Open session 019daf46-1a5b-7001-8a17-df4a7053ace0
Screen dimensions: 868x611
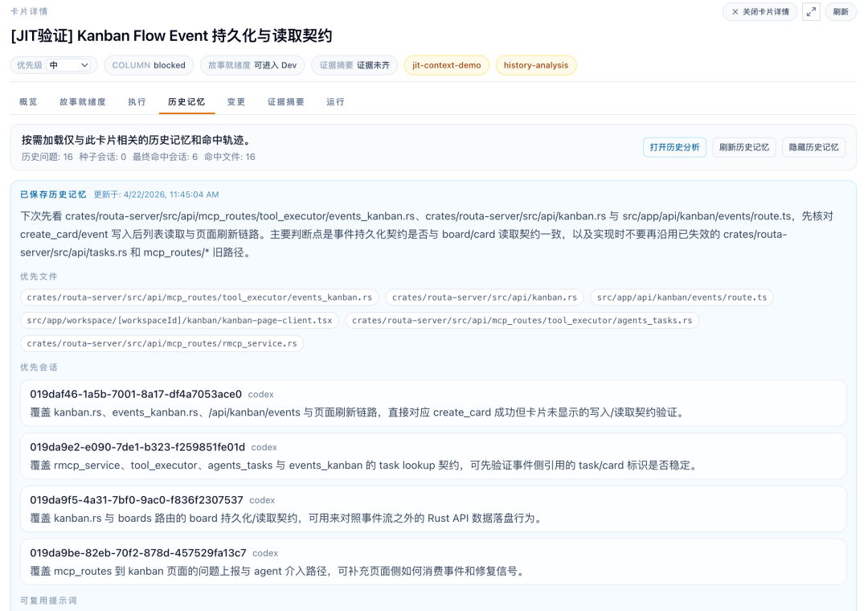pyautogui.click(x=433, y=404)
